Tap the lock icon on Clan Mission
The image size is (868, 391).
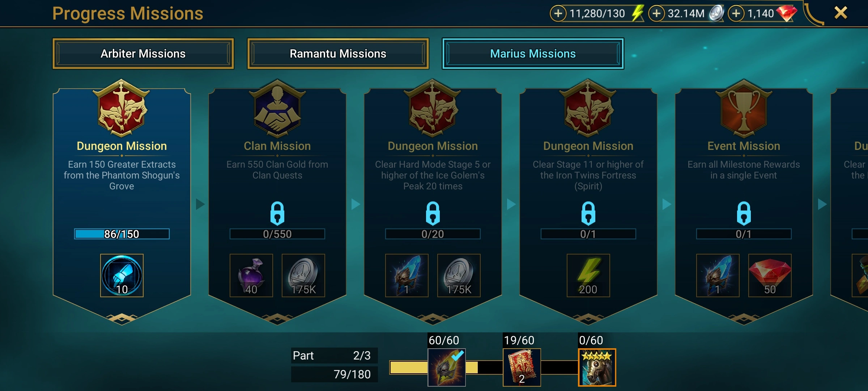pos(277,213)
